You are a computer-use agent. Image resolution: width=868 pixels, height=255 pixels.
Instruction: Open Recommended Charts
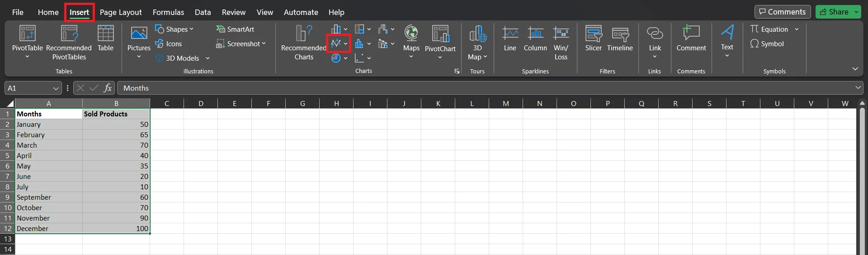[x=304, y=43]
